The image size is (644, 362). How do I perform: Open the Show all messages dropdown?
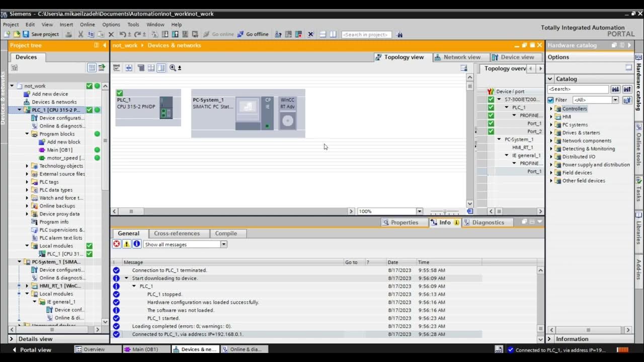point(223,244)
